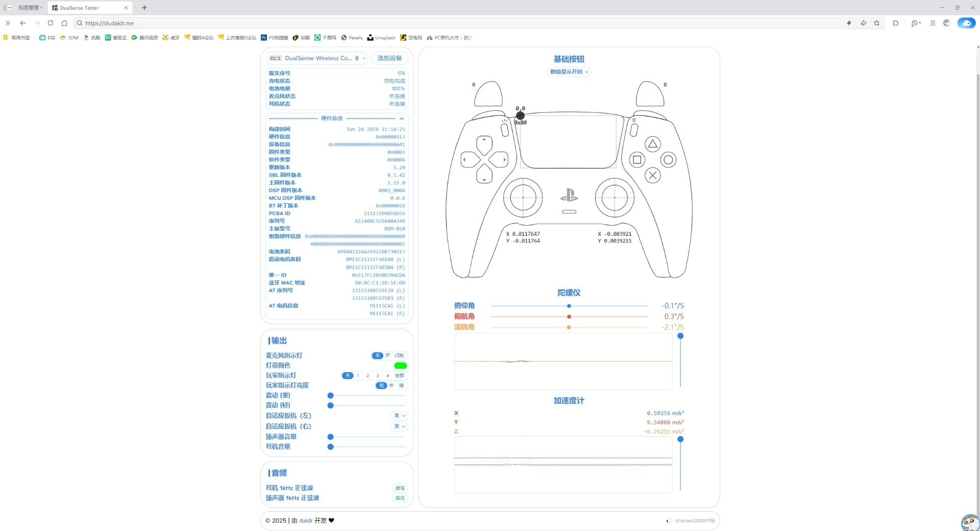
Task: Set microphone LED to 开 (on)
Action: tap(388, 355)
